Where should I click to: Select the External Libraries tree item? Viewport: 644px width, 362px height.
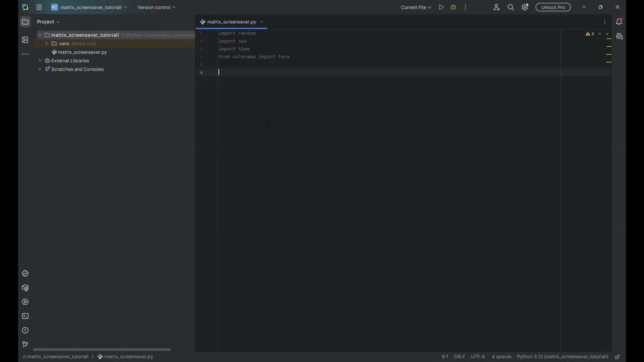[70, 60]
